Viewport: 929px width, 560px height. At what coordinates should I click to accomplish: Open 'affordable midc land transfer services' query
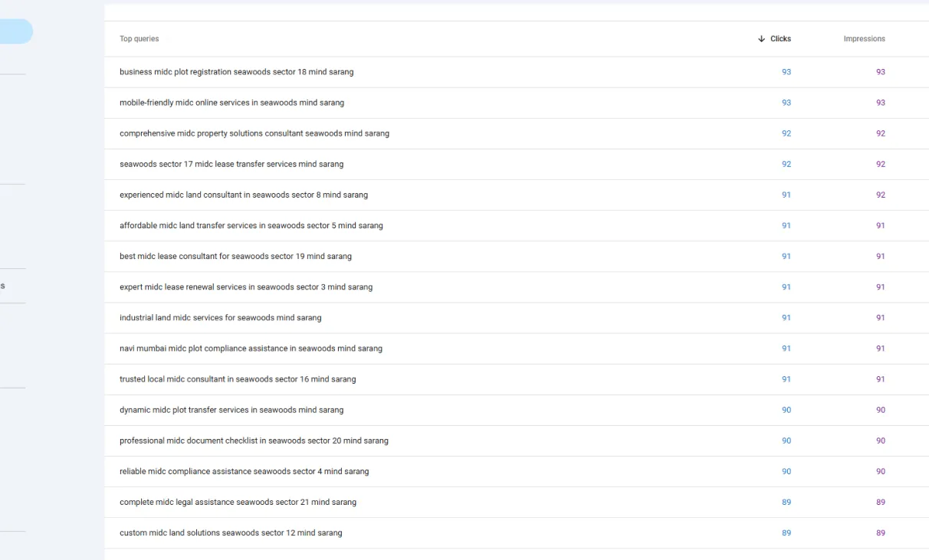pyautogui.click(x=251, y=225)
